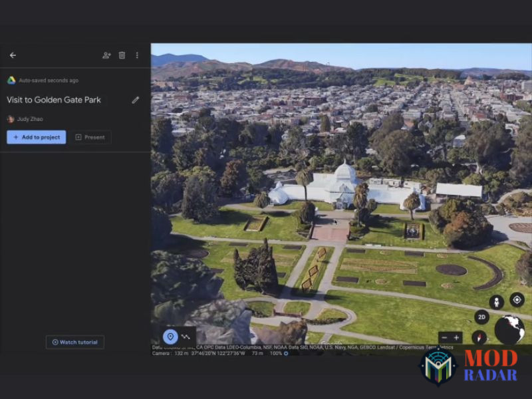532x399 pixels.
Task: Open the Watch tutorial link
Action: click(x=74, y=341)
